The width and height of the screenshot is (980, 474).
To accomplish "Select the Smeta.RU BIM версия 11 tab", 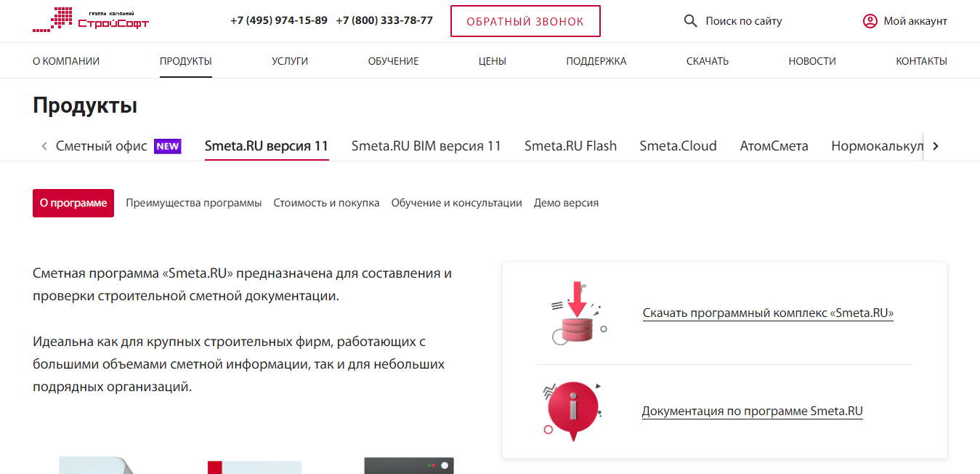I will 426,146.
